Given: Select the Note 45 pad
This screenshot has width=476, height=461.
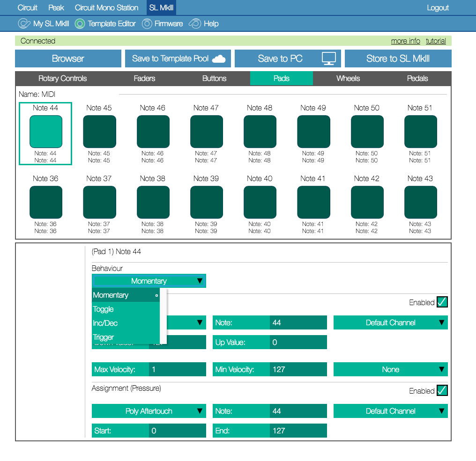Looking at the screenshot, I should 100,132.
